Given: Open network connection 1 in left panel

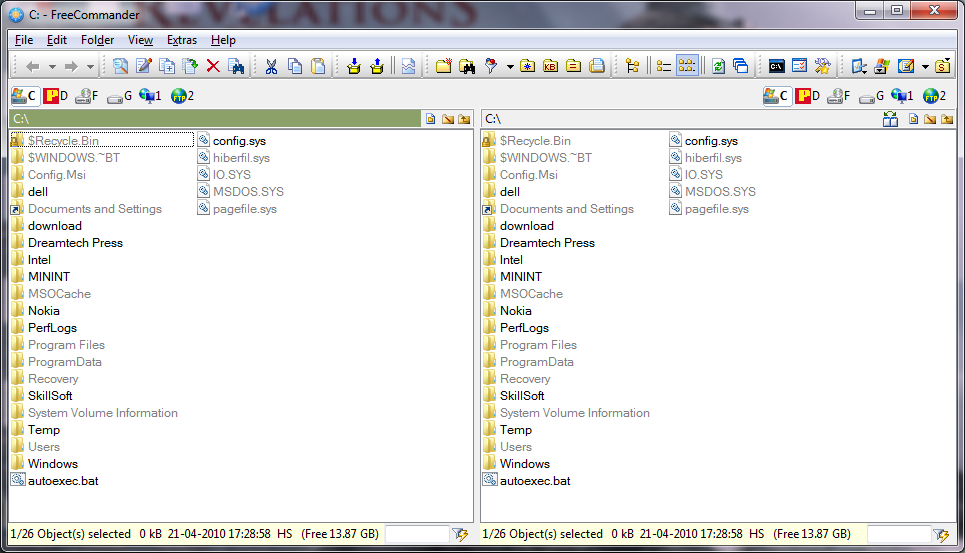Looking at the screenshot, I should pyautogui.click(x=150, y=96).
